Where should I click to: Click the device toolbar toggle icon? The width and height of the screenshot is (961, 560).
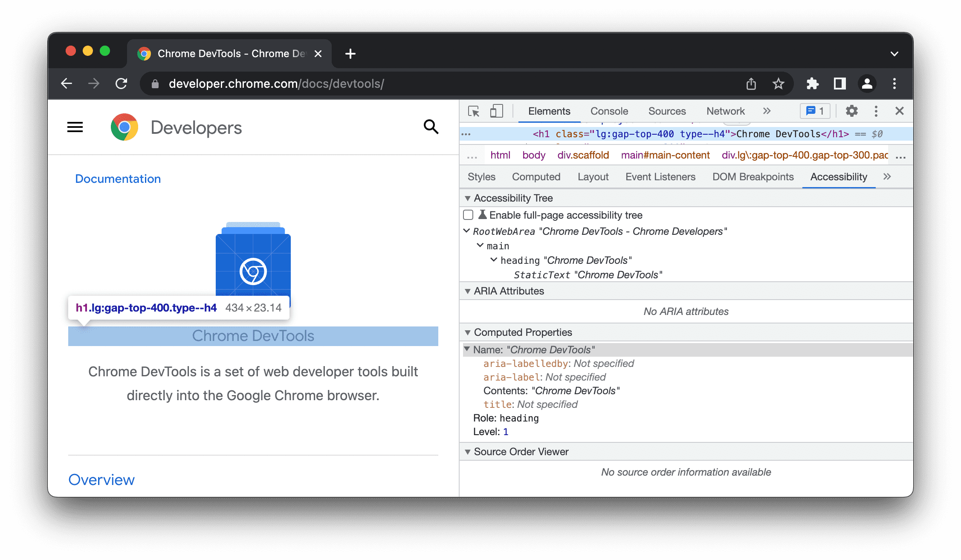(x=495, y=111)
